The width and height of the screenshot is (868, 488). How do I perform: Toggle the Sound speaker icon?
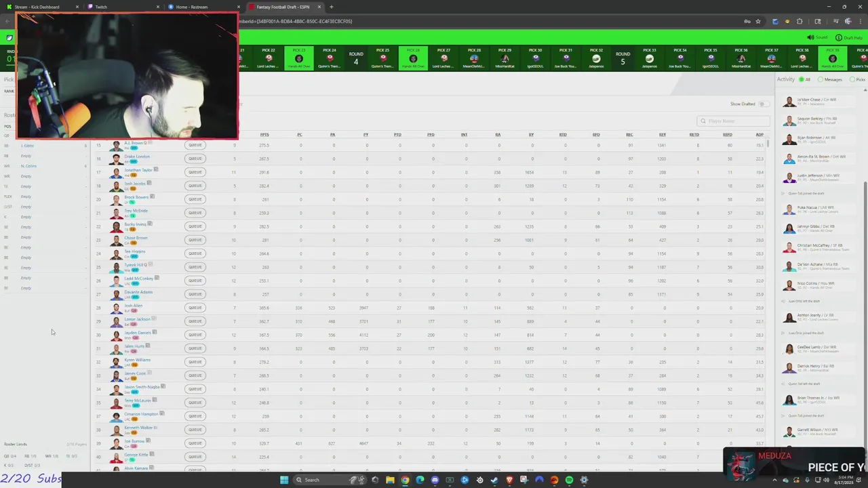point(810,37)
